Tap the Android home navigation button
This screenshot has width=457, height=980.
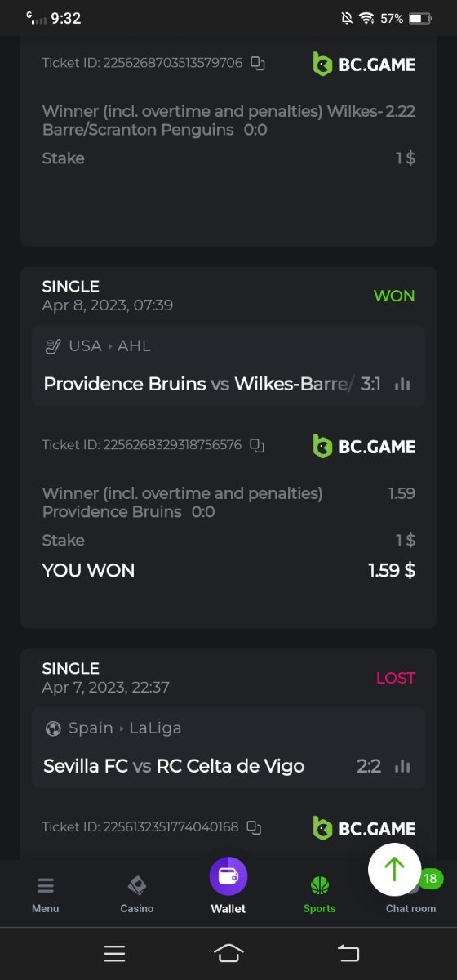(229, 953)
